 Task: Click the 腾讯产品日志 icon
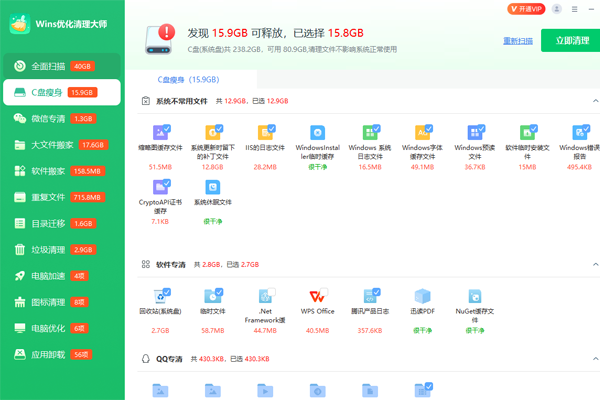click(x=370, y=297)
